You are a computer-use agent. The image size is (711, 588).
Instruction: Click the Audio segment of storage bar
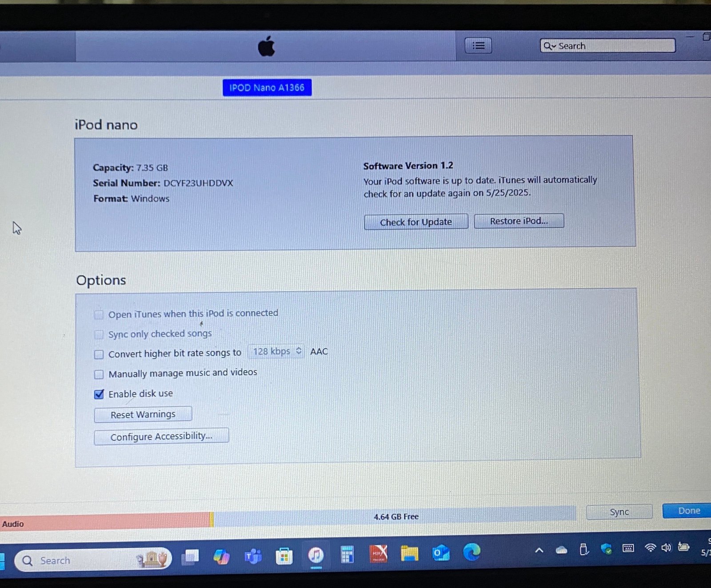click(104, 521)
